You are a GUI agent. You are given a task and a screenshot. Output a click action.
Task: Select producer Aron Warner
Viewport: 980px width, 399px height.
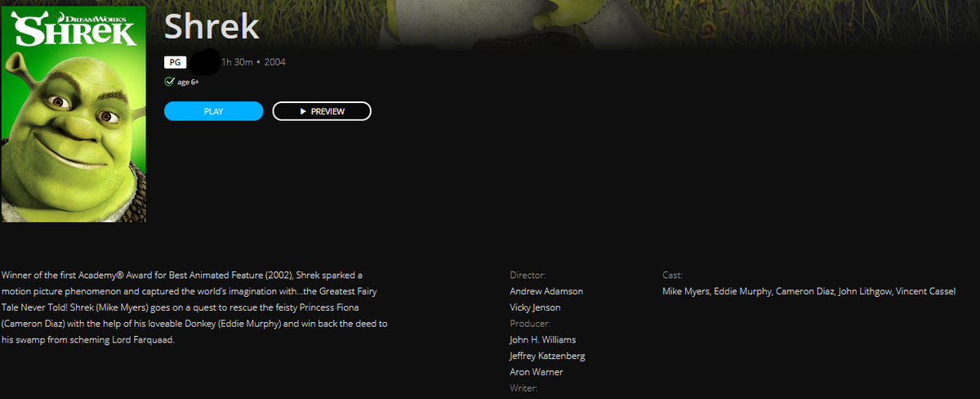pyautogui.click(x=536, y=372)
